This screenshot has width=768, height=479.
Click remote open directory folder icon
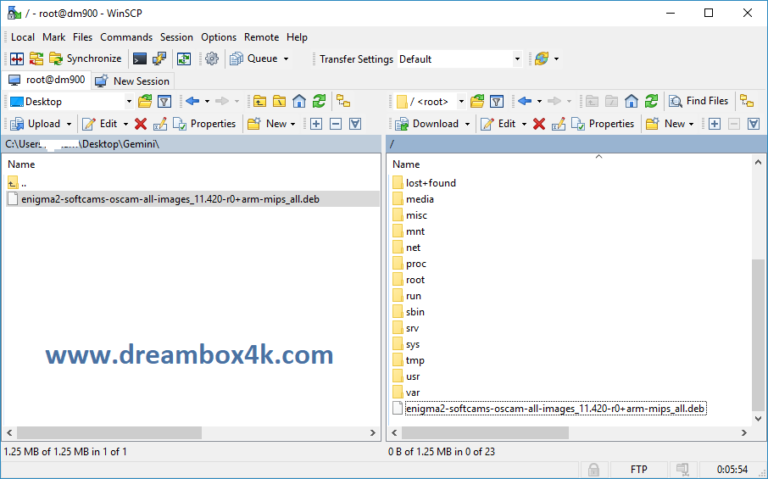click(477, 101)
